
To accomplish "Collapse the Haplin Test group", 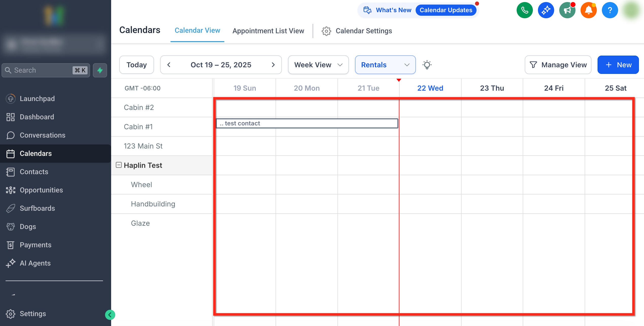I will point(118,165).
